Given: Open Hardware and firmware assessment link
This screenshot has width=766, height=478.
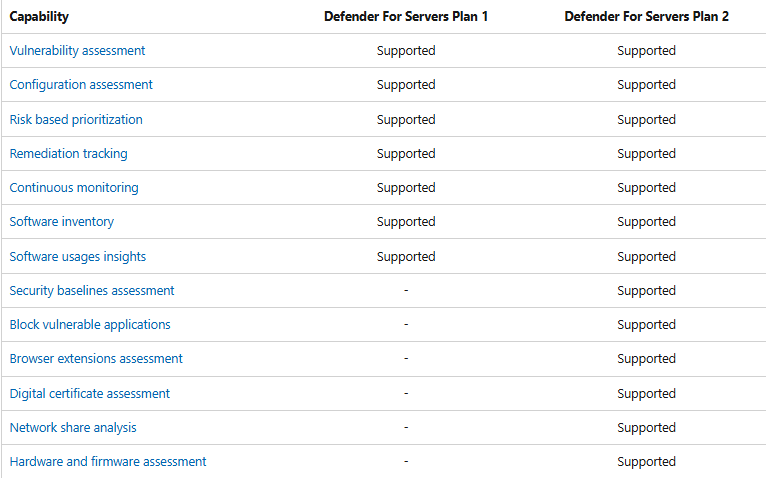Looking at the screenshot, I should tap(108, 462).
